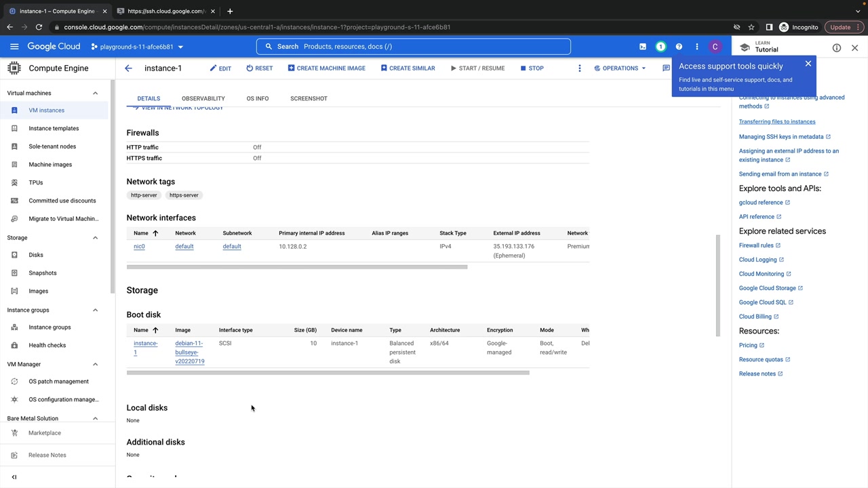Click the Stop instance button
This screenshot has width=868, height=488.
click(x=532, y=68)
